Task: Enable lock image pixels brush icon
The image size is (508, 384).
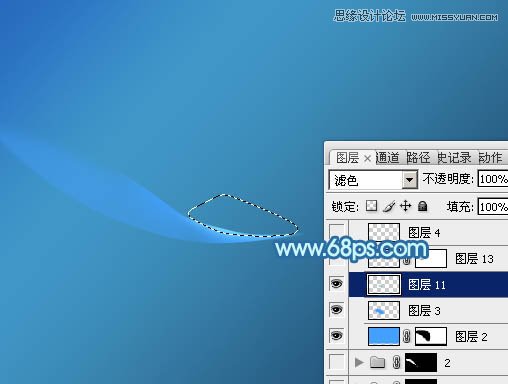Action: tap(389, 206)
